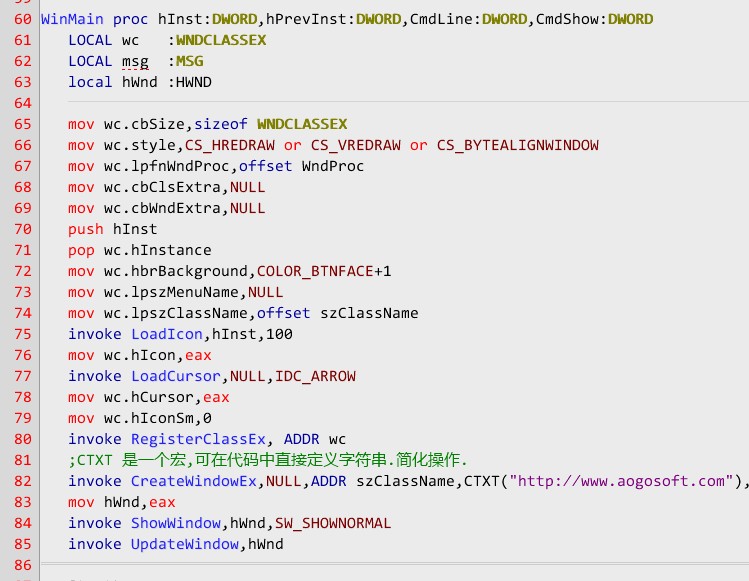
Task: Click CS_BYTEALIGNWINDOW constant
Action: tap(518, 145)
